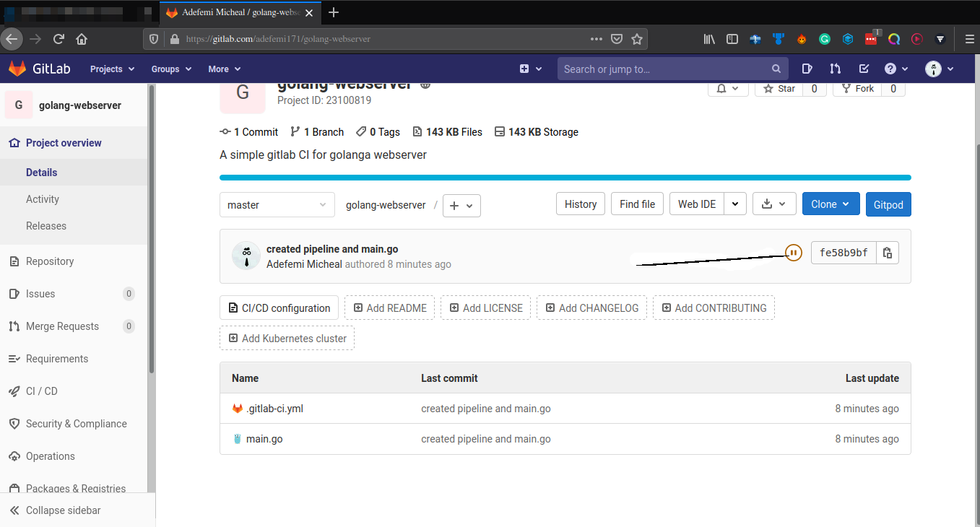Click Add LICENSE

486,308
